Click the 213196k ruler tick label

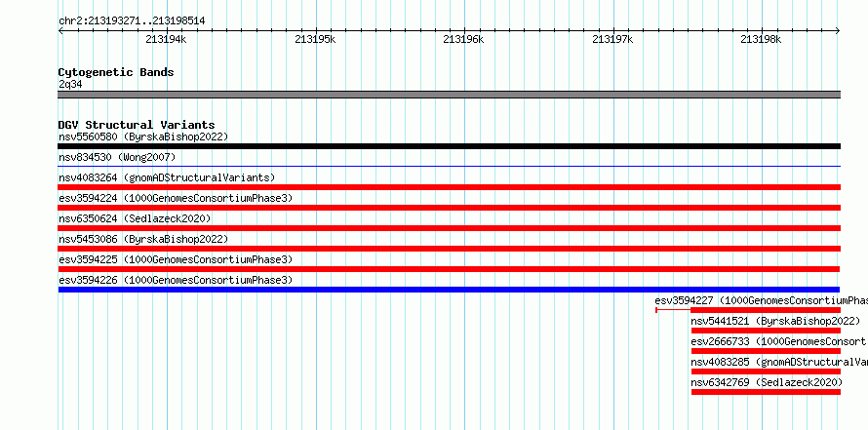pyautogui.click(x=464, y=39)
